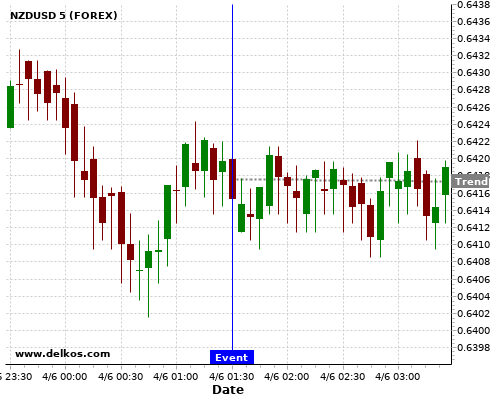The width and height of the screenshot is (500, 400).
Task: Click the NZDUSD 5 (FOREX) chart title
Action: [64, 15]
